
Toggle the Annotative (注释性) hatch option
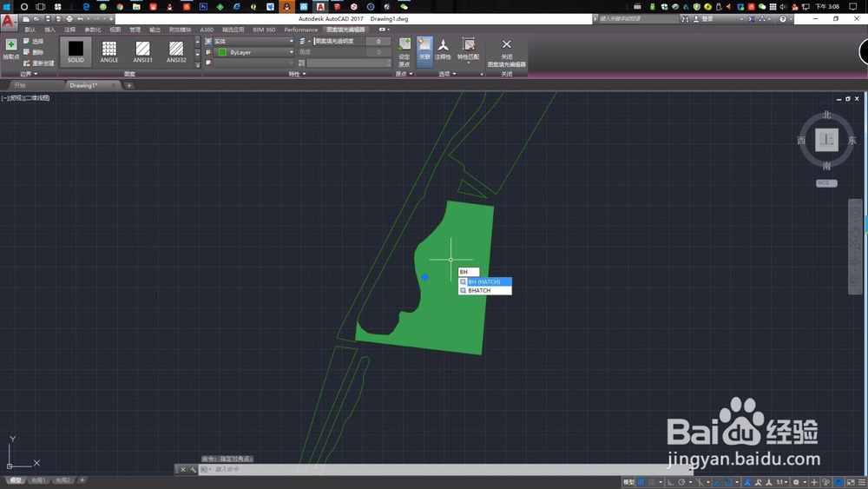coord(443,49)
